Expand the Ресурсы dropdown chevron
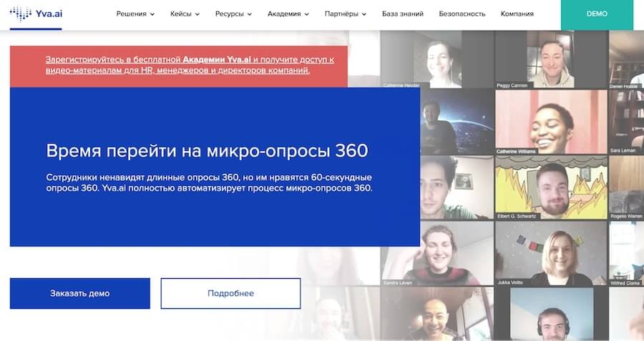Viewport: 644px width, 341px height. tap(249, 14)
